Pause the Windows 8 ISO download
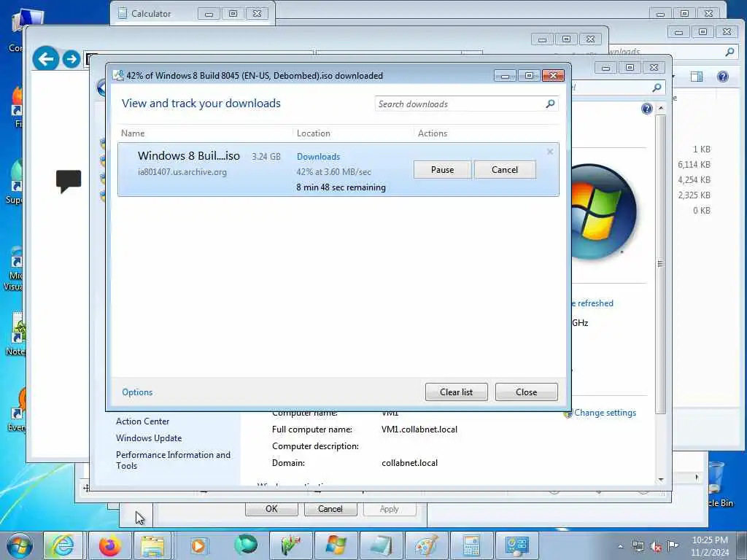 pos(442,170)
